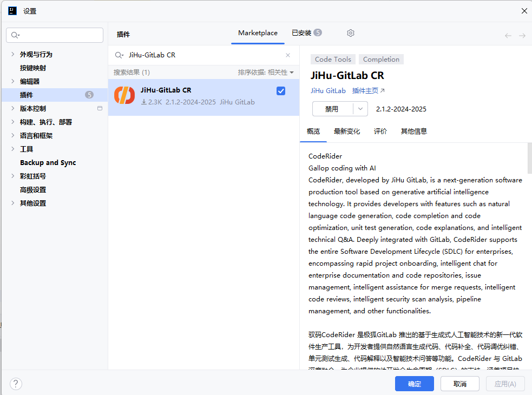Switch to the 已安装 tab
Viewport: 532px width, 395px height.
tap(306, 33)
